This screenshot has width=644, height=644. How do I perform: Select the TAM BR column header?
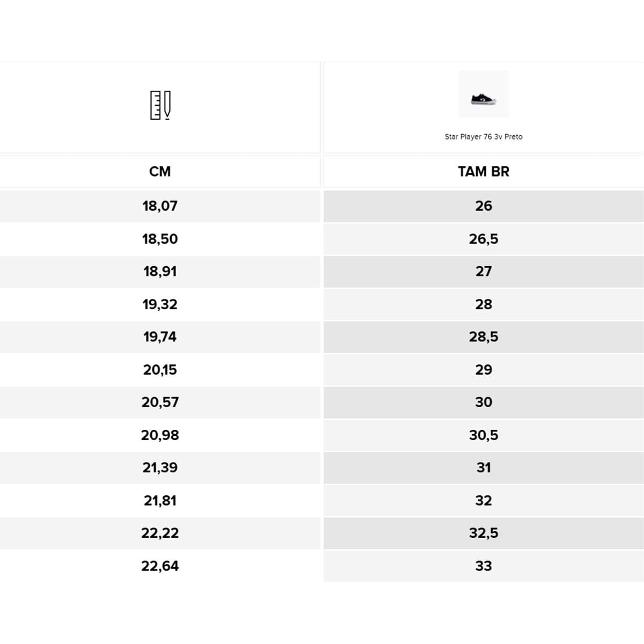[x=484, y=172]
